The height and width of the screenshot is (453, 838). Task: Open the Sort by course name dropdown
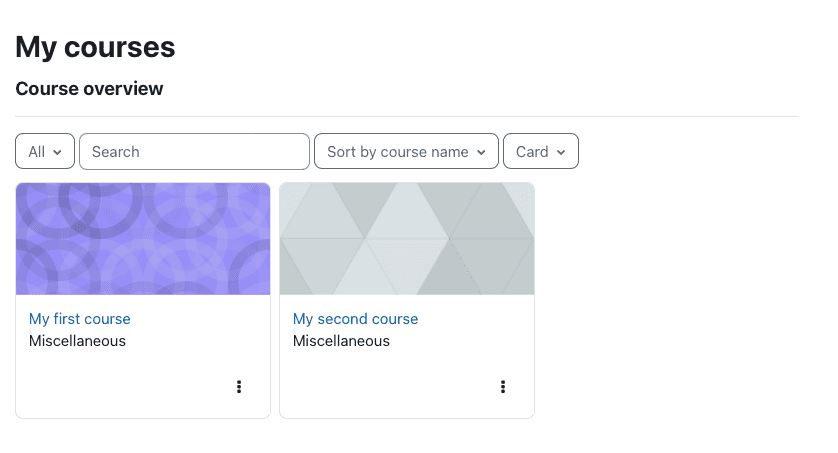click(x=406, y=152)
